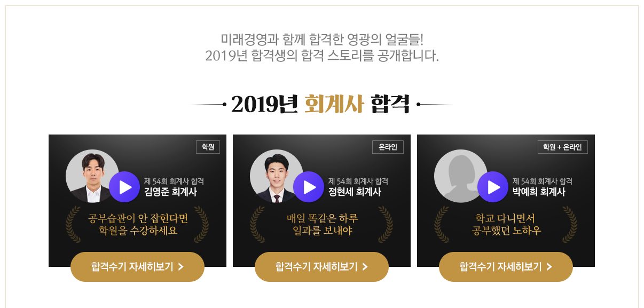
Task: Click the quote 학교 다니면서 공부했던 노하우
Action: 506,225
